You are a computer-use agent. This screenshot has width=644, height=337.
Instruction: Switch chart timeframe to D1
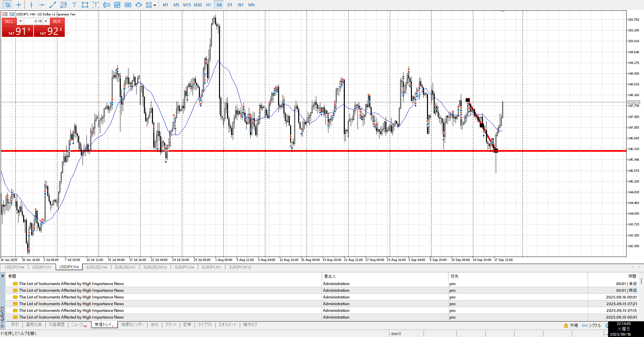click(x=230, y=5)
